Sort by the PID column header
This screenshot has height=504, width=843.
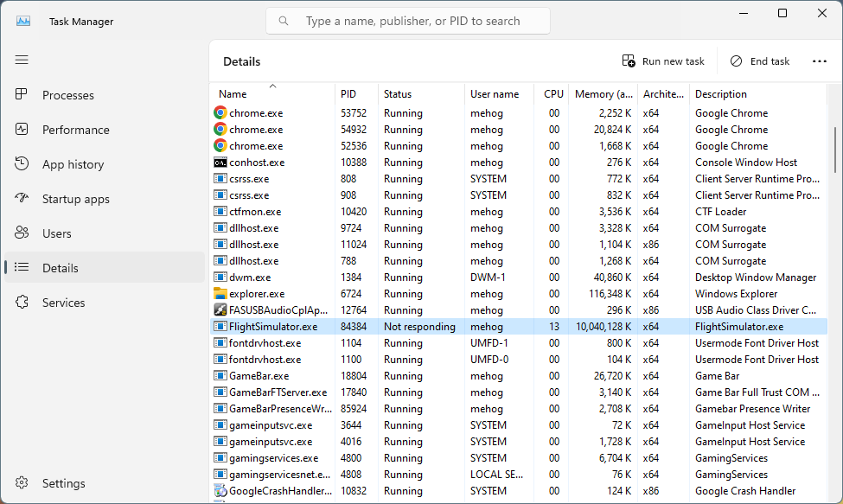(x=356, y=94)
